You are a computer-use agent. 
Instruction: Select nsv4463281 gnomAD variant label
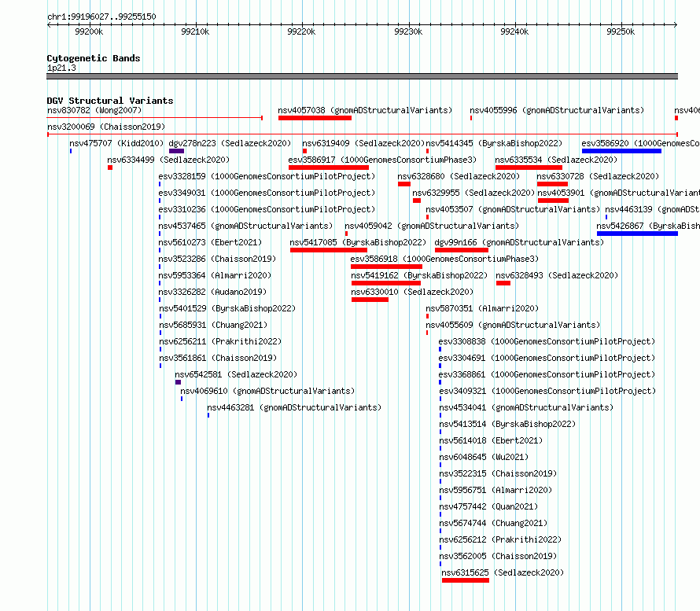tap(294, 407)
